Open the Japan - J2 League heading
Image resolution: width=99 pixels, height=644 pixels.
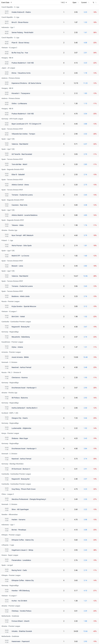[8, 68]
